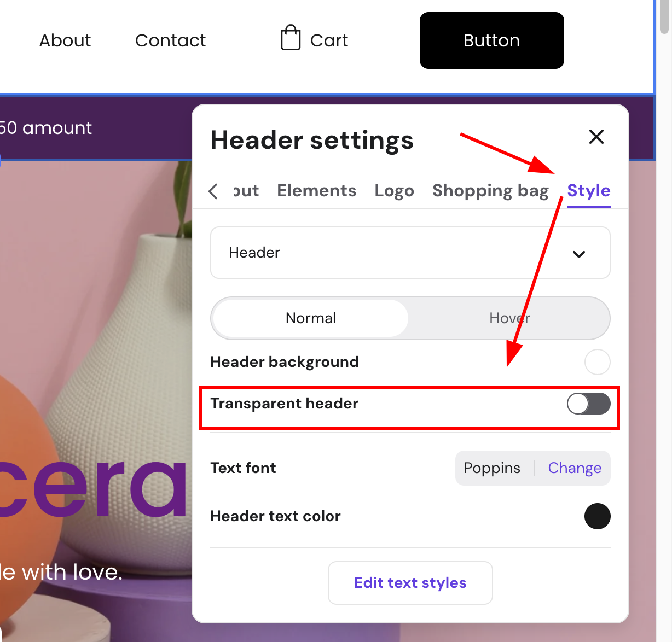Click the Change font link
Image resolution: width=672 pixels, height=642 pixels.
[574, 468]
